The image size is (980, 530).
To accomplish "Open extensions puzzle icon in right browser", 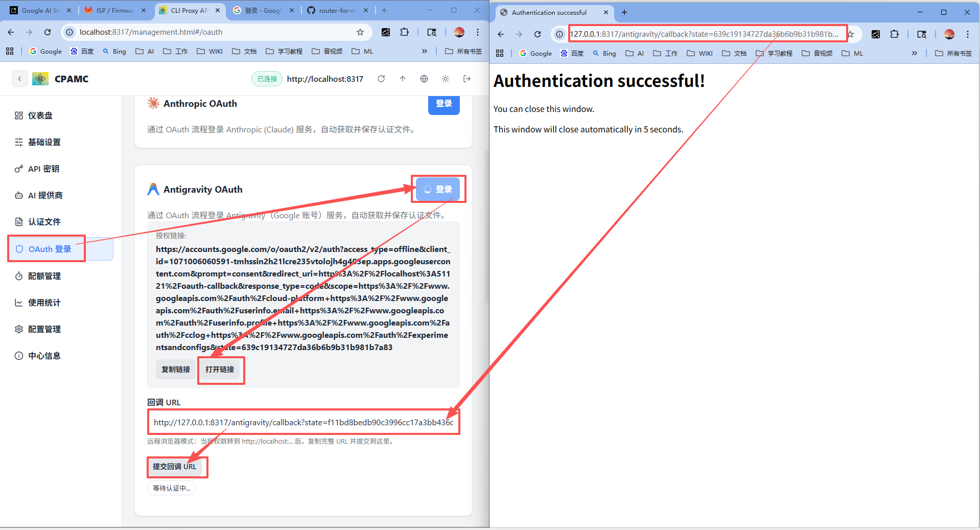I will 894,34.
